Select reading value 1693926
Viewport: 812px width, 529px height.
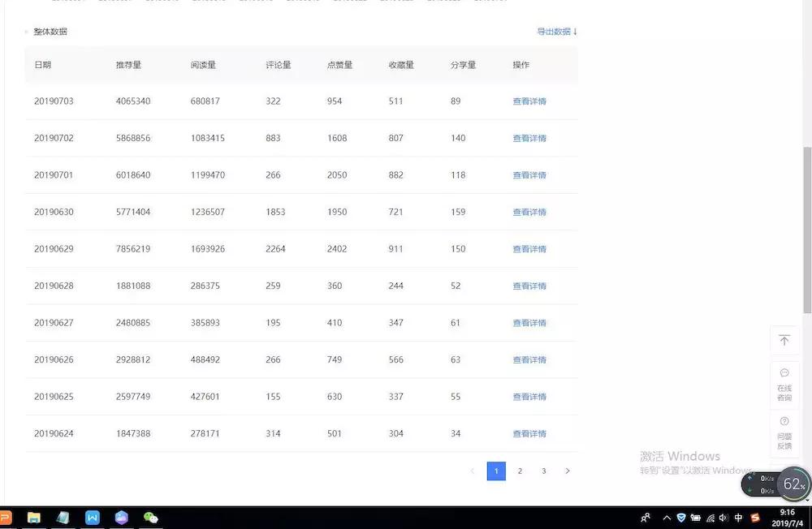click(x=208, y=249)
